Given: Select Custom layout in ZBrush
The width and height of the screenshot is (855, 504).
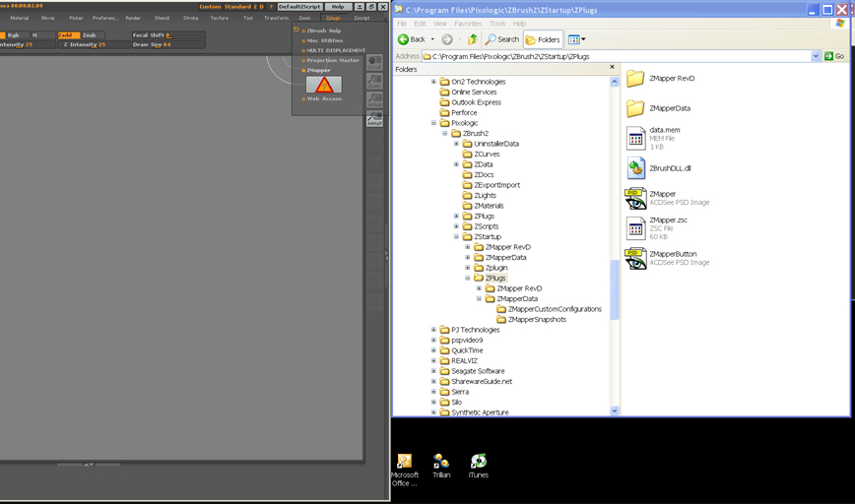Looking at the screenshot, I should pyautogui.click(x=211, y=7).
